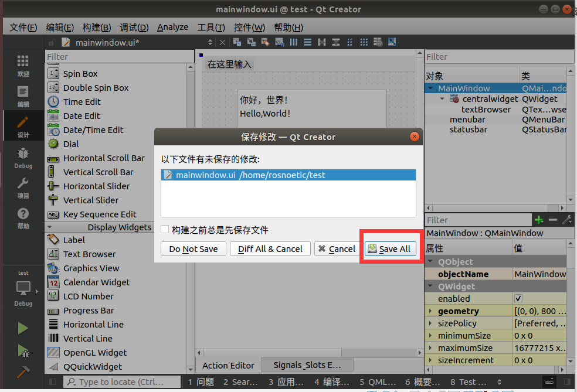Close the 保存修改 dialog

pos(415,137)
